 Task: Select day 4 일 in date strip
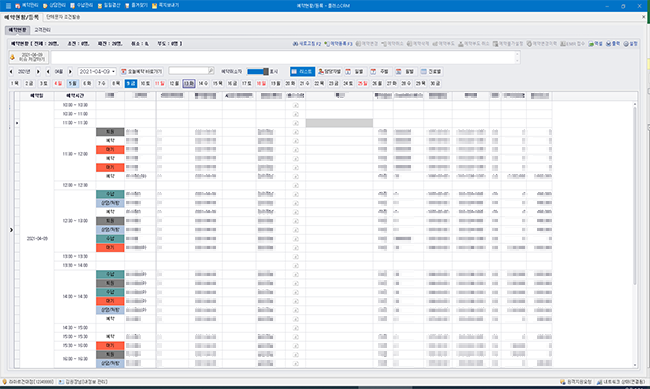[58, 84]
